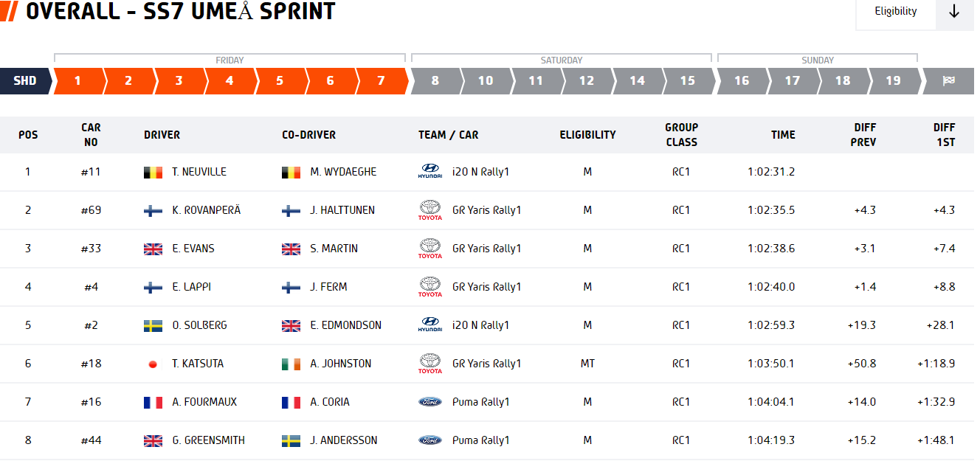This screenshot has height=461, width=980.
Task: Open the Eligibility dropdown arrow
Action: 954,12
